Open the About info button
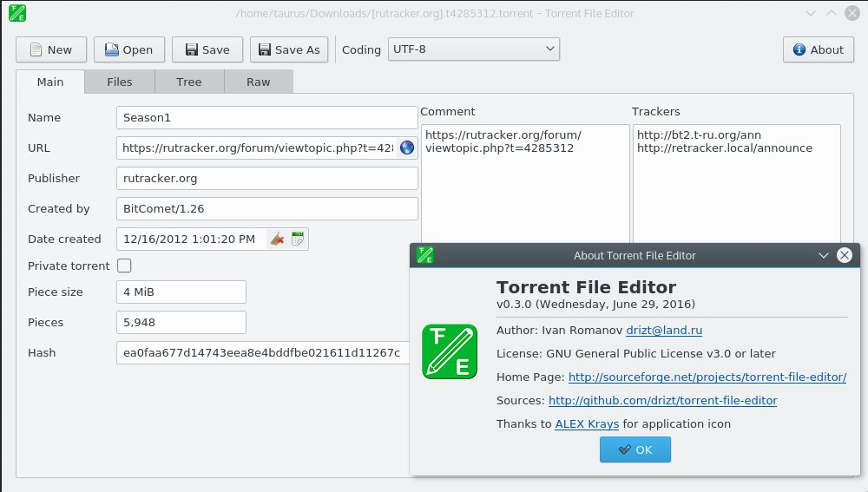 (x=819, y=49)
